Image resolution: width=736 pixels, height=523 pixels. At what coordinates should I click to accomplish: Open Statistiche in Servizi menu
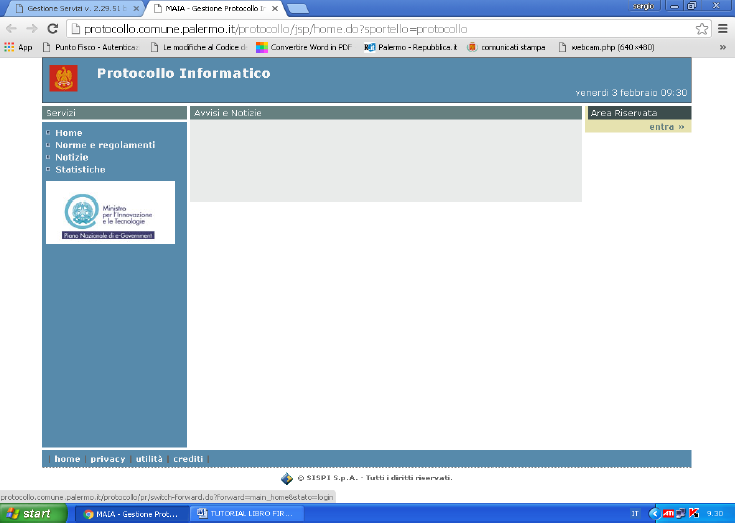(x=80, y=169)
